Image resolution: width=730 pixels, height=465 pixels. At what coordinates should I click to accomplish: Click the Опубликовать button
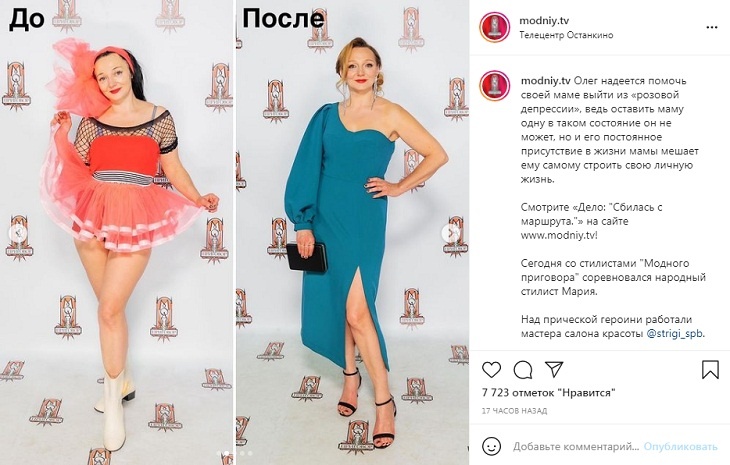680,446
